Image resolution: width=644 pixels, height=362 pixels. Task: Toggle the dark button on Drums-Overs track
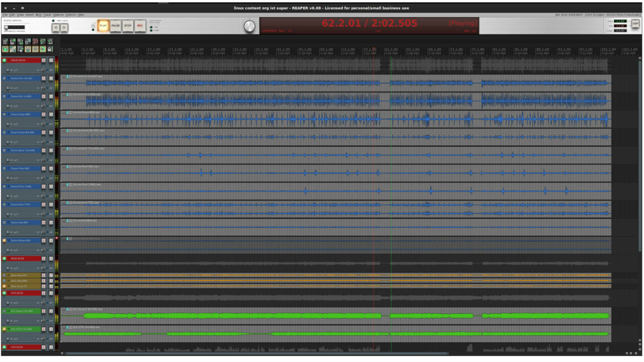(51, 204)
